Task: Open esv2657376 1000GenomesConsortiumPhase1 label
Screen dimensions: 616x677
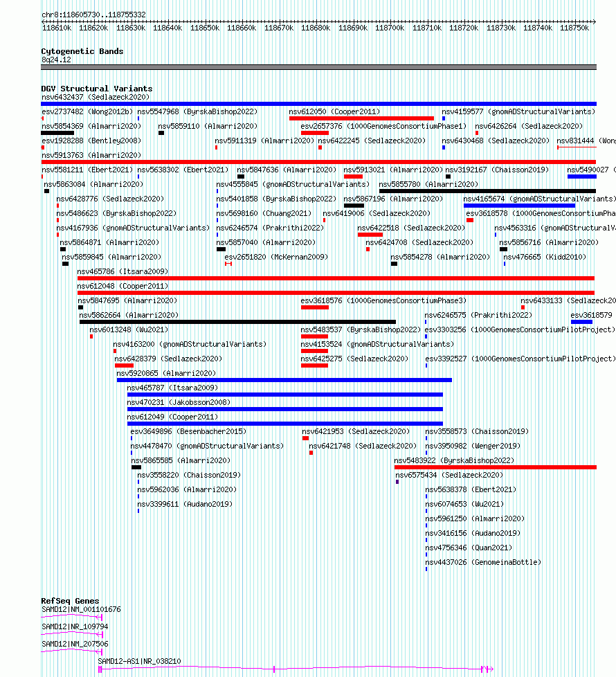Action: 383,126
